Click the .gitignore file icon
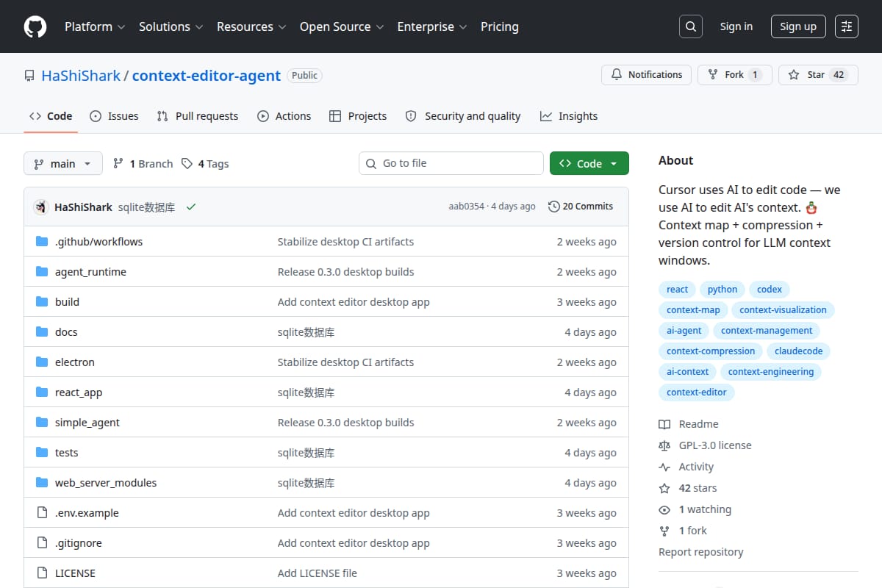The height and width of the screenshot is (588, 882). point(42,543)
